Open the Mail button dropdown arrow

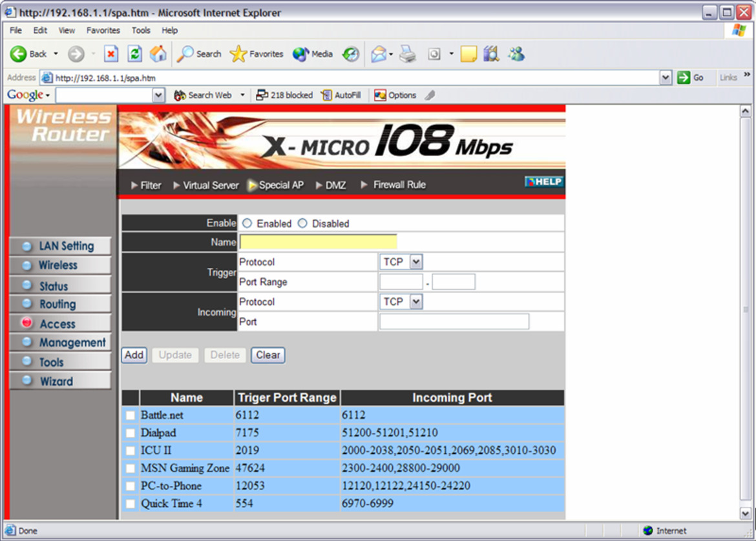[x=390, y=54]
